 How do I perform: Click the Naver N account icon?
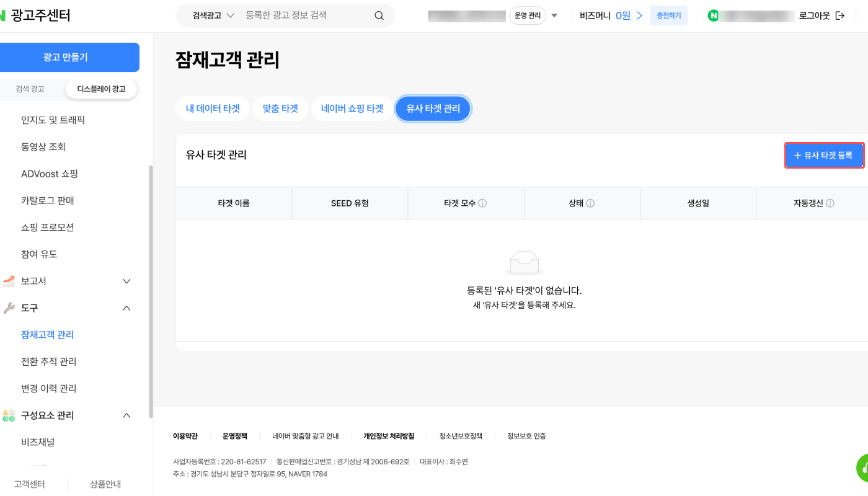(713, 15)
